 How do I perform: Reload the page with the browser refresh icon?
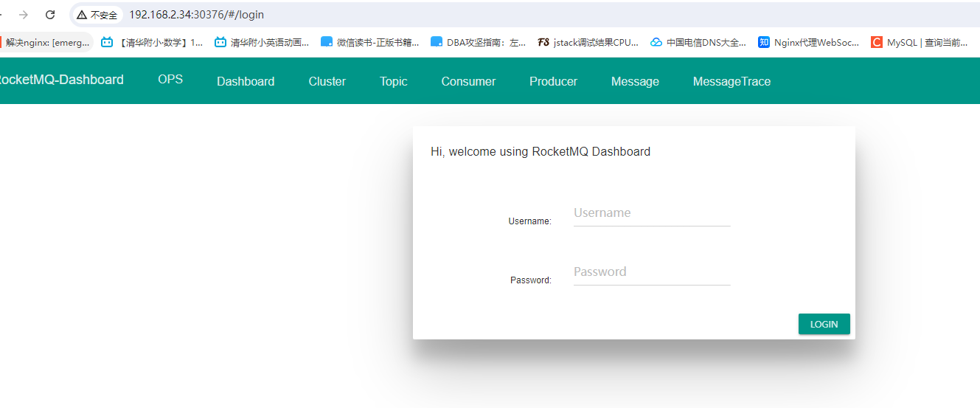pyautogui.click(x=50, y=15)
